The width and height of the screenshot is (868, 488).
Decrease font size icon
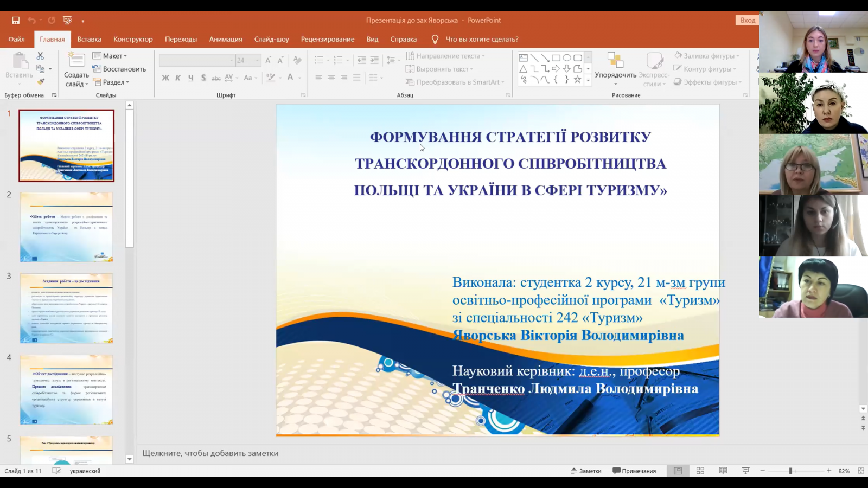pos(280,60)
